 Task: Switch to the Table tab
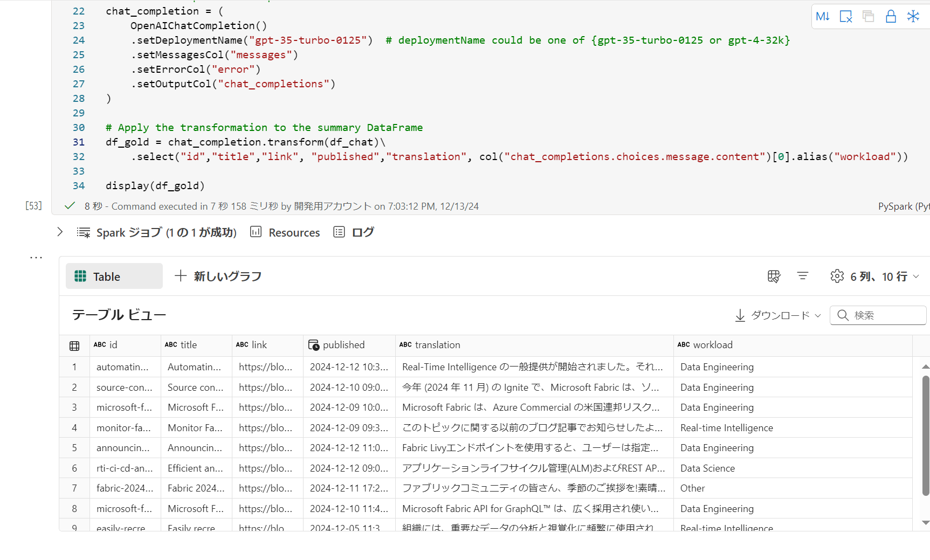click(x=114, y=276)
